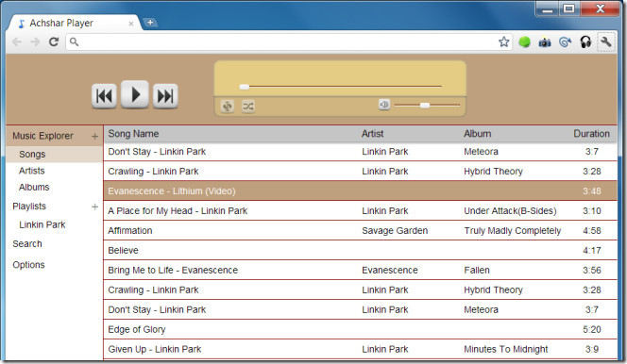Toggle shuffle mode icon
This screenshot has height=364, width=627.
click(248, 107)
